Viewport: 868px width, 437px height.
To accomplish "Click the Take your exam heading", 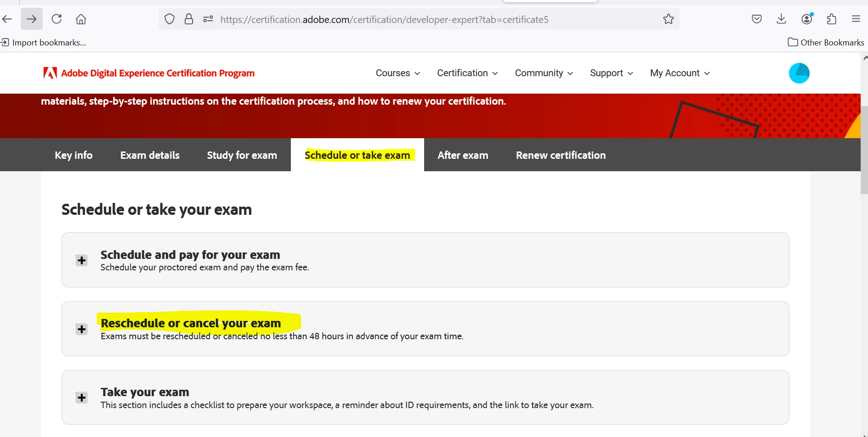I will tap(145, 392).
